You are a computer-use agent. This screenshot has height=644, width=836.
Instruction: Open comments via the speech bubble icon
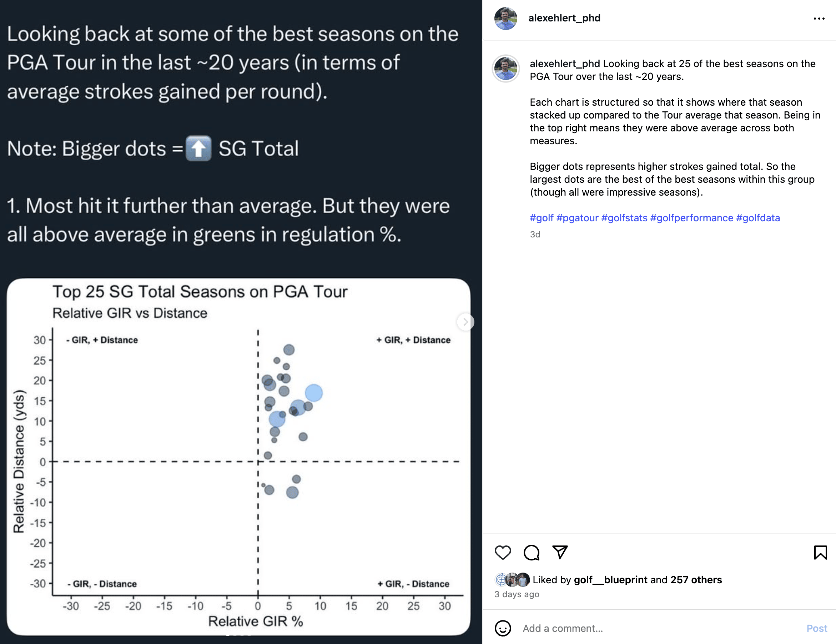coord(531,553)
